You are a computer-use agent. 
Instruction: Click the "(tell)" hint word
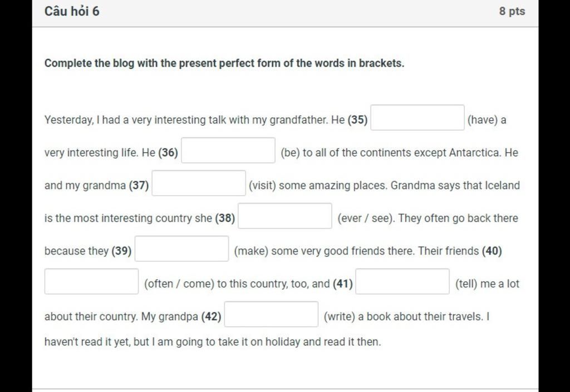[466, 284]
